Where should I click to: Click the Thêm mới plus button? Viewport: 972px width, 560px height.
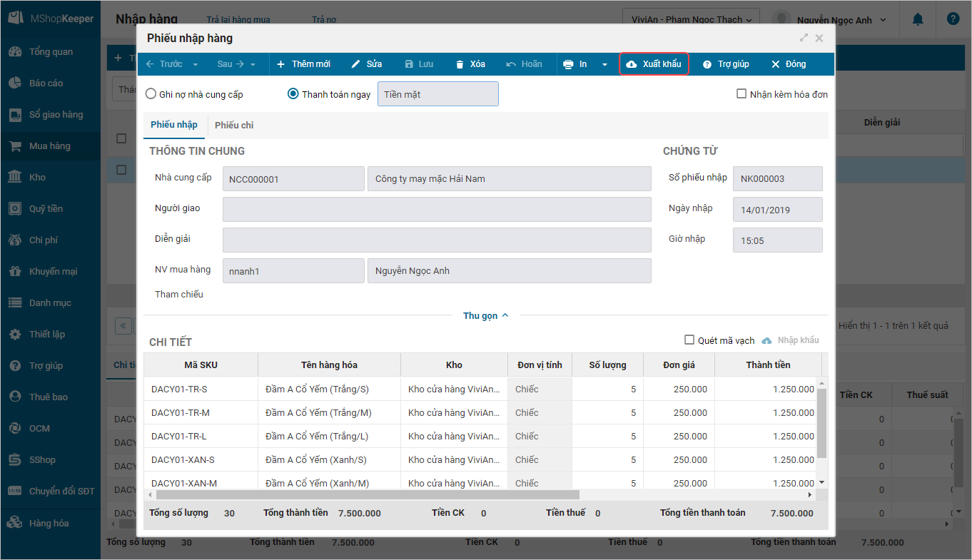coord(303,64)
